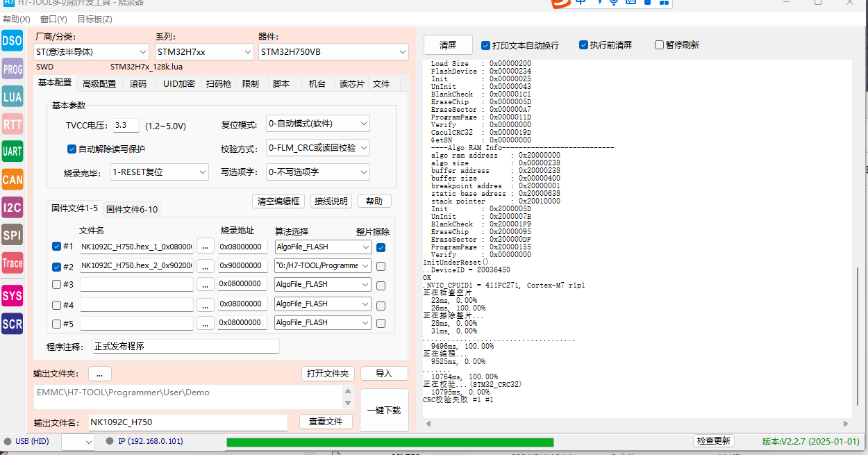Screen dimensions: 868x455
Task: Open the SCR screen module
Action: [12, 324]
